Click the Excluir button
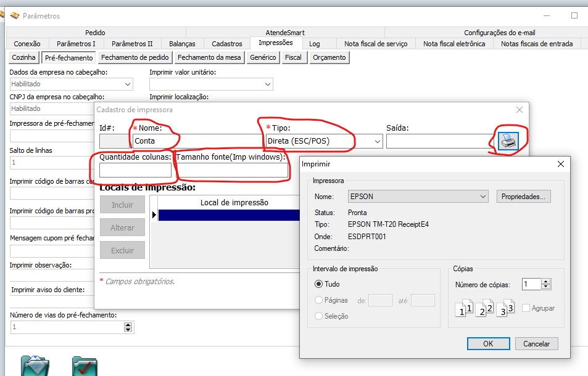Viewport: 588px width, 376px height. [x=122, y=250]
